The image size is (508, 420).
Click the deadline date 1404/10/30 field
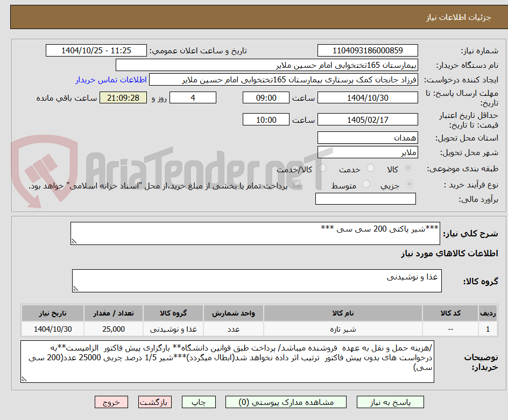click(x=368, y=97)
